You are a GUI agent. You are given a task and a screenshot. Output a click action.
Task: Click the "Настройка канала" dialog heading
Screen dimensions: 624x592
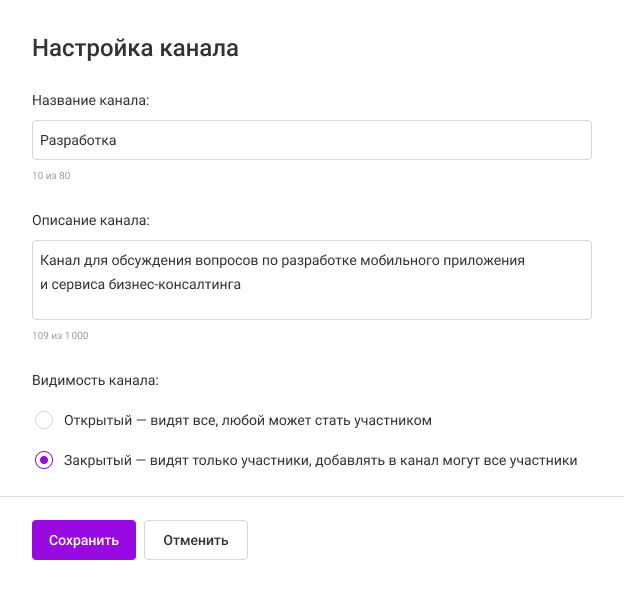tap(135, 48)
